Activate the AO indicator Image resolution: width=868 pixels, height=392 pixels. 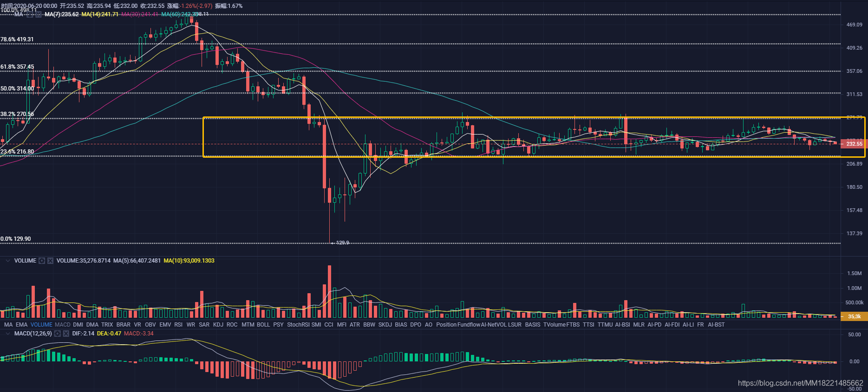(x=429, y=325)
